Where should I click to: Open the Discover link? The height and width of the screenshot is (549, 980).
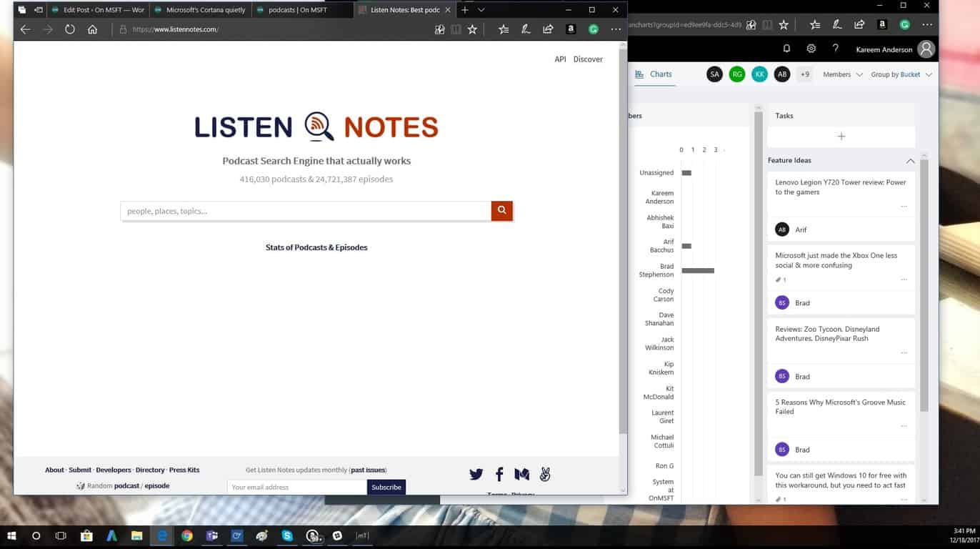coord(588,59)
